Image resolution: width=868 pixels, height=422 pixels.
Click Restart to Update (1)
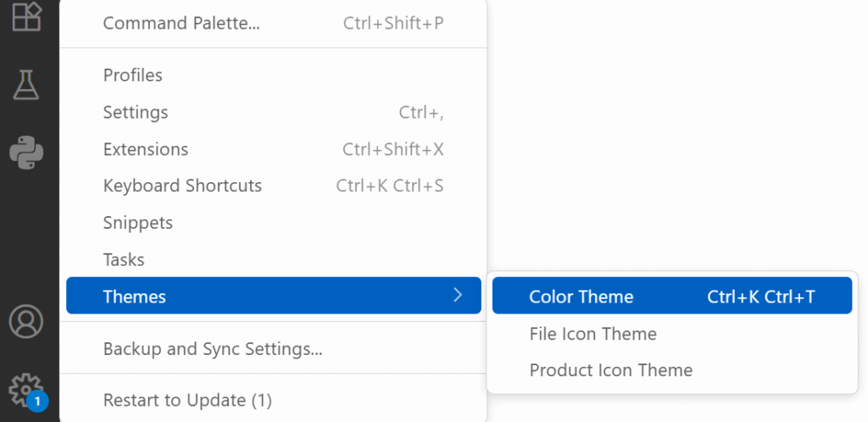tap(187, 399)
